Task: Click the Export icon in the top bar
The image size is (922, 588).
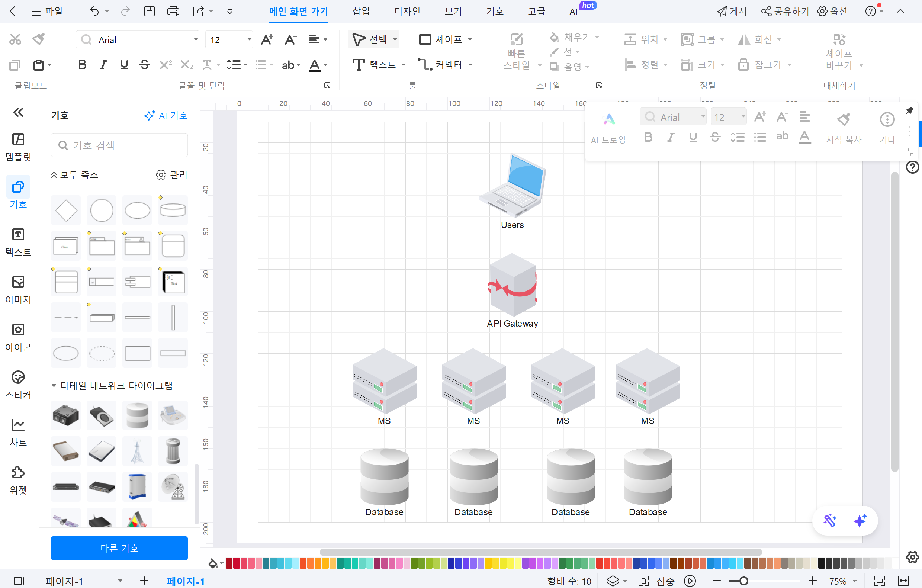Action: (198, 11)
